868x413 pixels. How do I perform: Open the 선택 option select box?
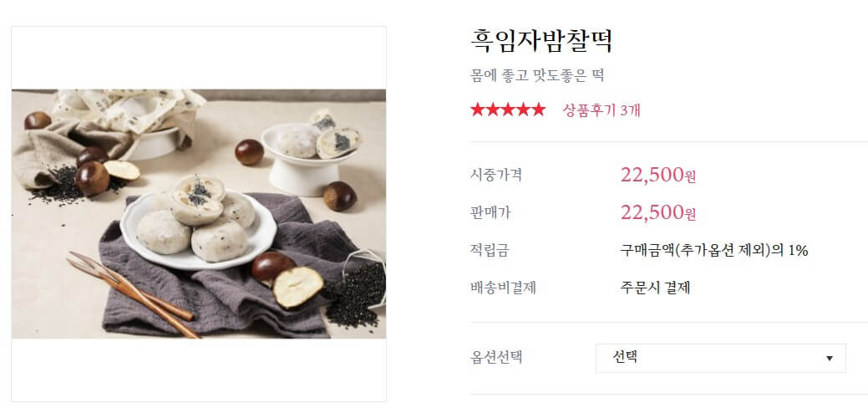pyautogui.click(x=720, y=358)
